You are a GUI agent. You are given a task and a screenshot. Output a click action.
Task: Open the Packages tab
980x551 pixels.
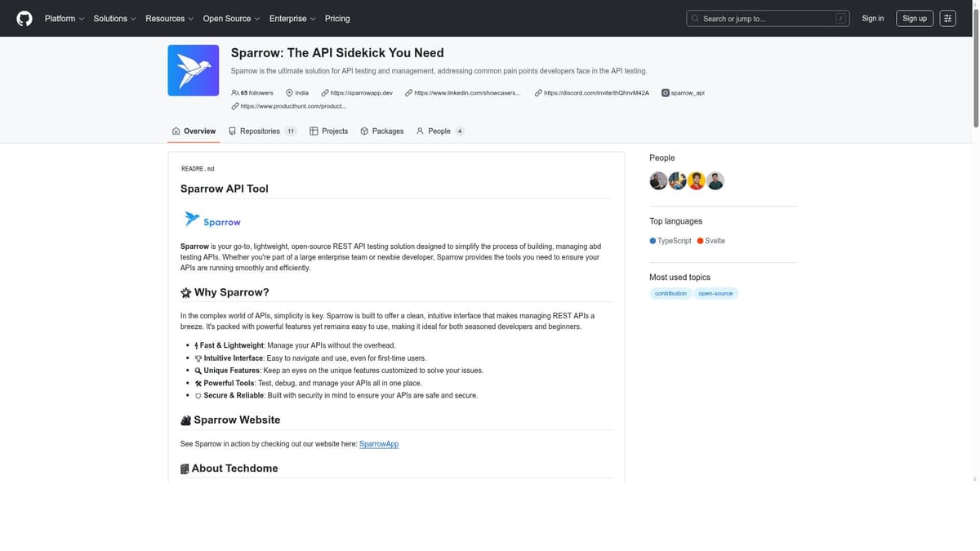(382, 131)
